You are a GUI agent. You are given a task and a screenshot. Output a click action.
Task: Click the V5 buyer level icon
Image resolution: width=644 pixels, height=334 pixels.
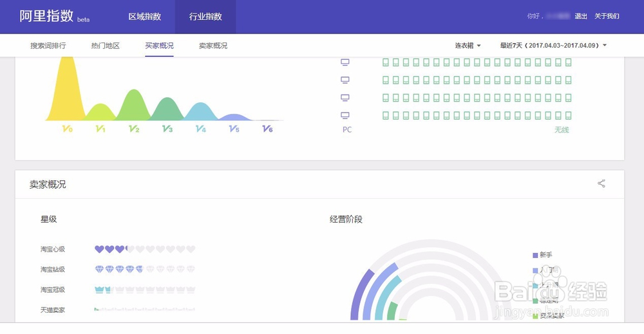point(234,129)
